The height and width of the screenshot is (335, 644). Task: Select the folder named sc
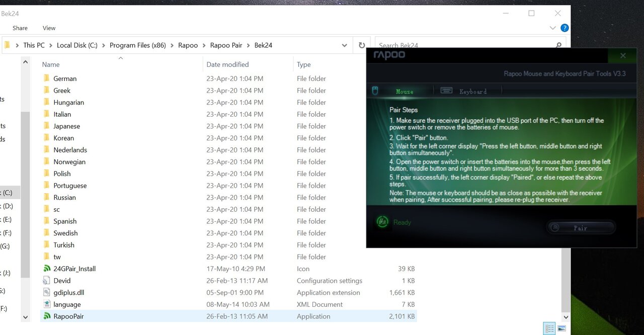tap(56, 209)
